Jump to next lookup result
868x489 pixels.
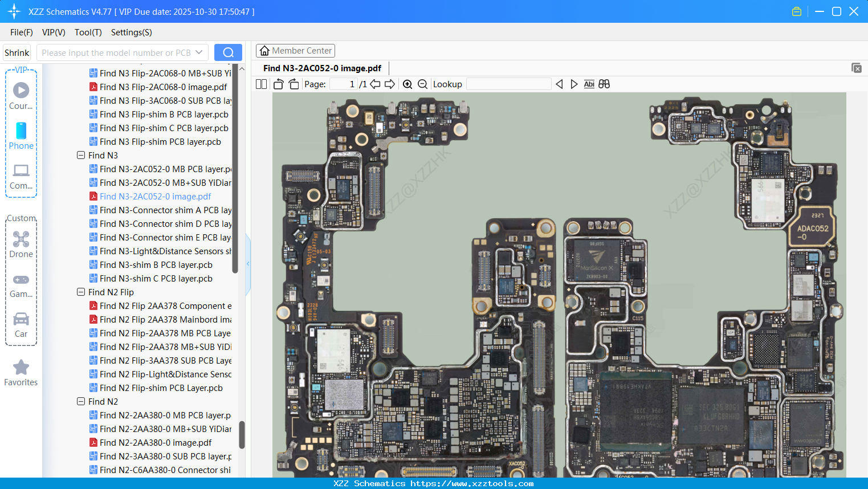click(x=574, y=84)
